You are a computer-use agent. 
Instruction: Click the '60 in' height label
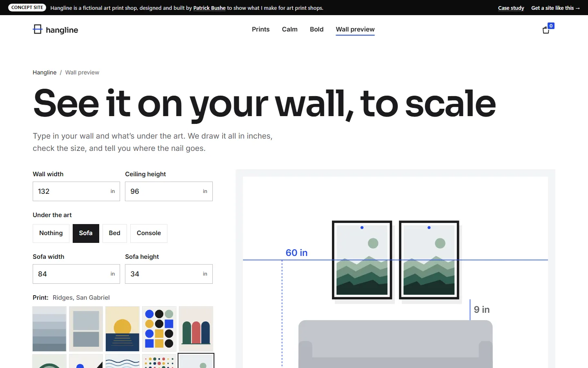tap(296, 253)
